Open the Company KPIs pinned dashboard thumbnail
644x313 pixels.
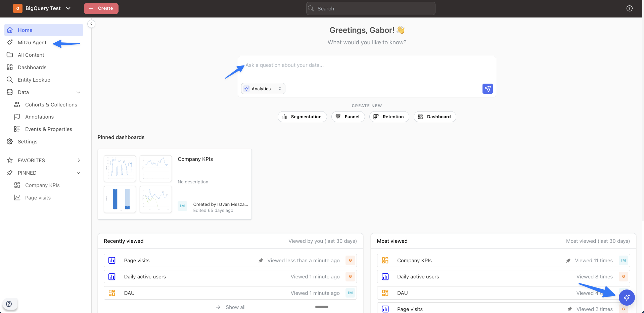[x=138, y=184]
